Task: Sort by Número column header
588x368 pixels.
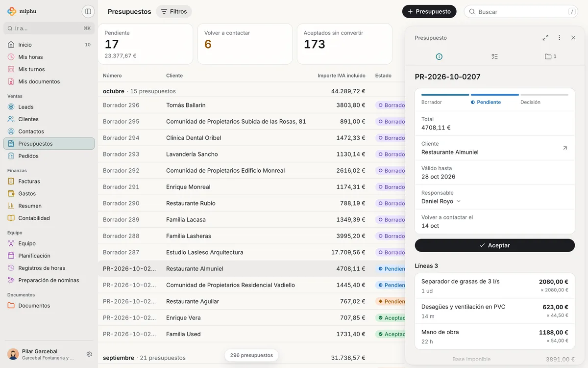Action: point(112,76)
